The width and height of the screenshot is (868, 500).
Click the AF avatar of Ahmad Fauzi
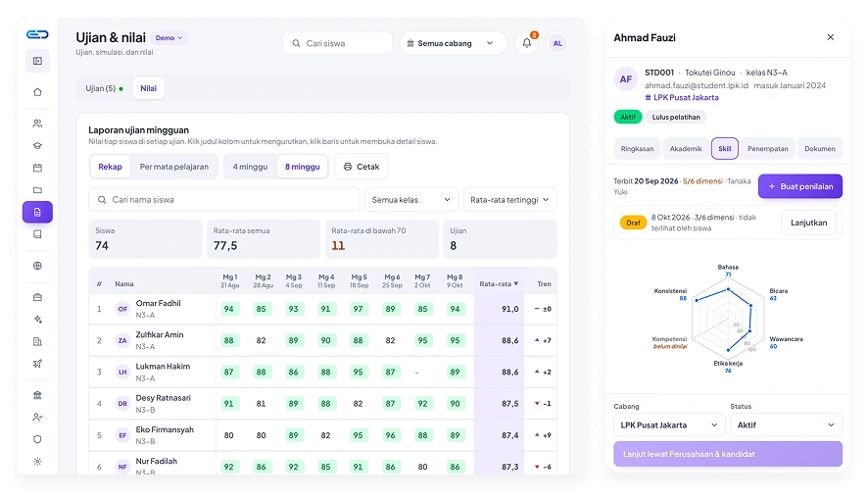point(626,79)
